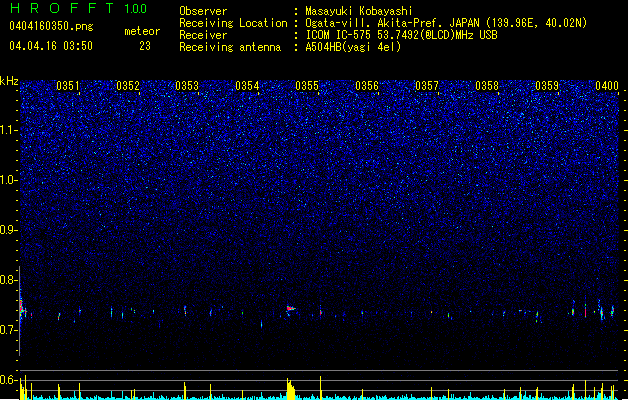The width and height of the screenshot is (629, 400).
Task: Click the date stamp 04.04.16 03:50
Action: 51,46
